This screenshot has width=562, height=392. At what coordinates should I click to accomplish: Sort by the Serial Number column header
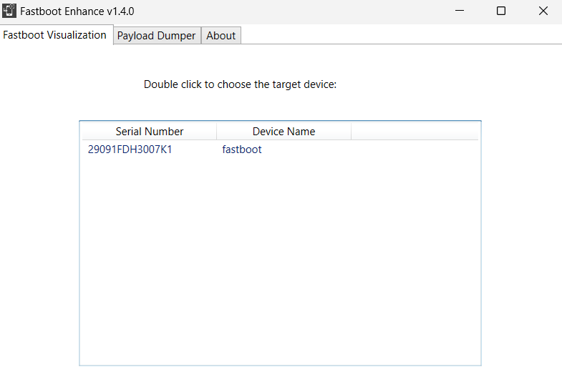149,132
